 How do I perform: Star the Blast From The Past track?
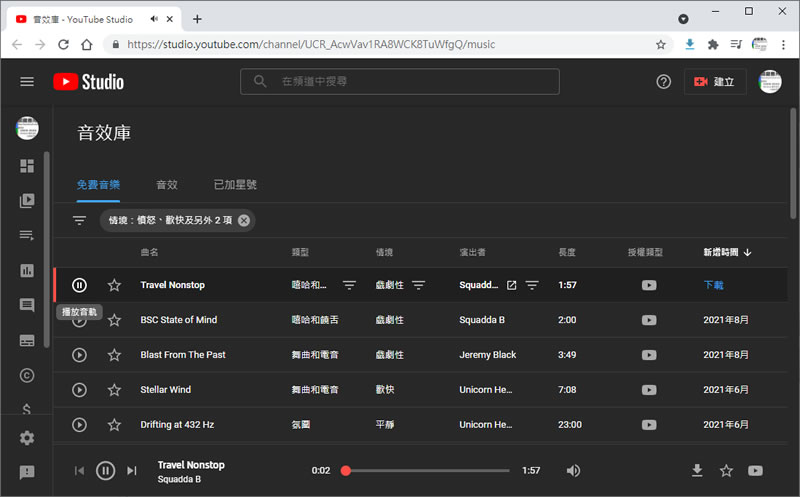114,355
